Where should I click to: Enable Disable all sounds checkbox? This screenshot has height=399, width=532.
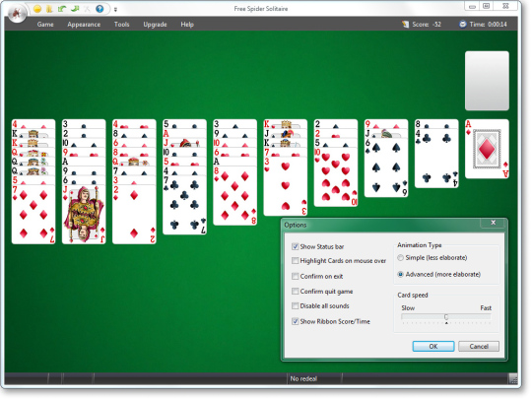pos(296,306)
